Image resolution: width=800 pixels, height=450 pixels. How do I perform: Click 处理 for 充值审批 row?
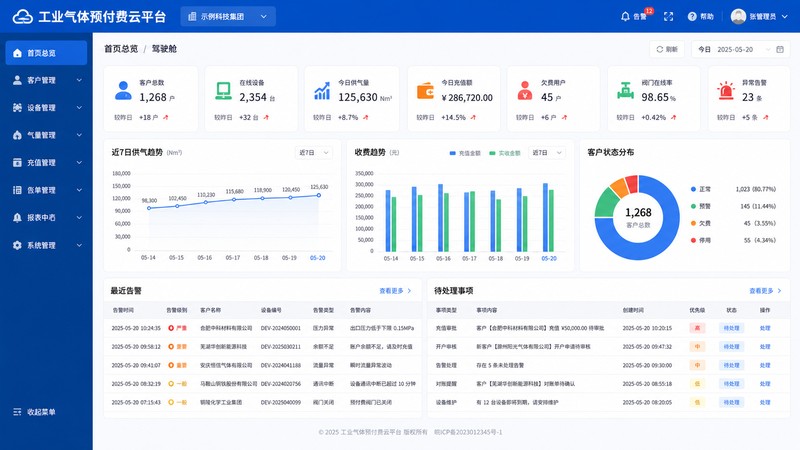pyautogui.click(x=765, y=328)
